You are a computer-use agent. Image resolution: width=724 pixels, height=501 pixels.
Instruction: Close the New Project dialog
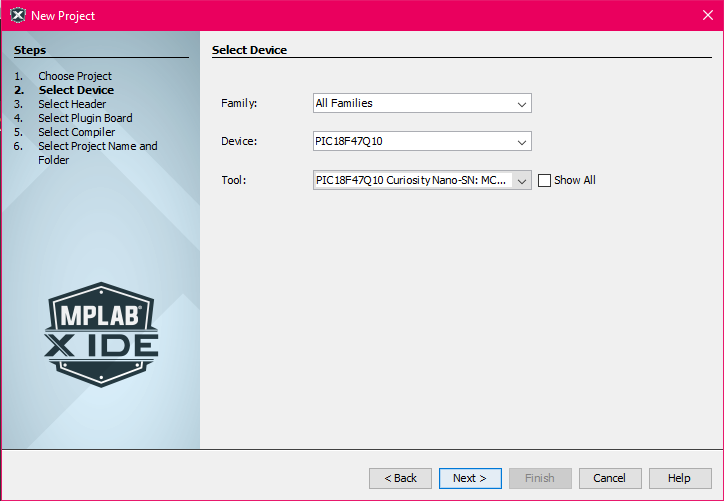(708, 15)
